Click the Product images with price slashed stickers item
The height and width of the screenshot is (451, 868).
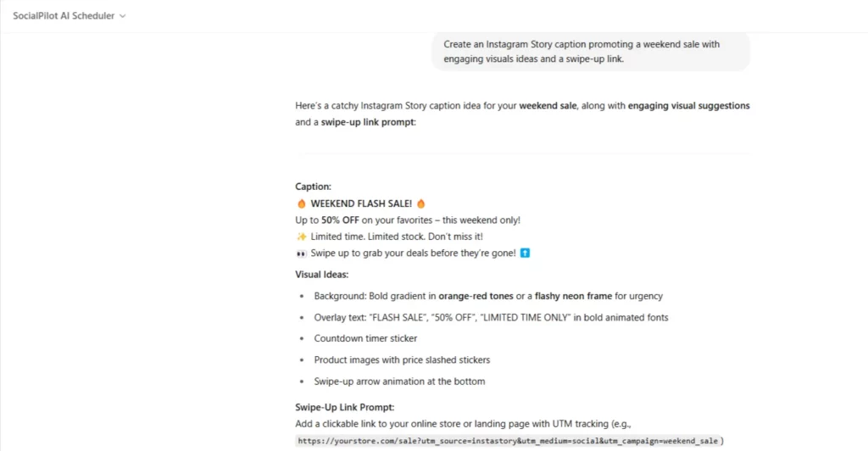[x=402, y=359]
